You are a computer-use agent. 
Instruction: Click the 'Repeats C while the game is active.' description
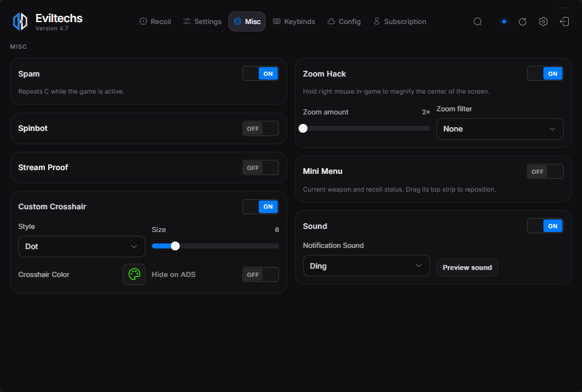pos(71,91)
